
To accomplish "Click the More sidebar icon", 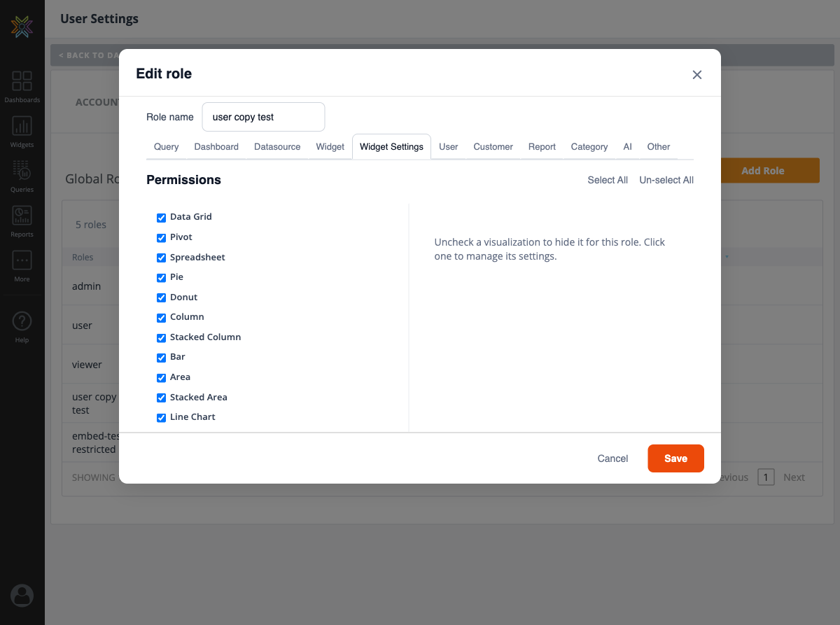I will tap(22, 265).
